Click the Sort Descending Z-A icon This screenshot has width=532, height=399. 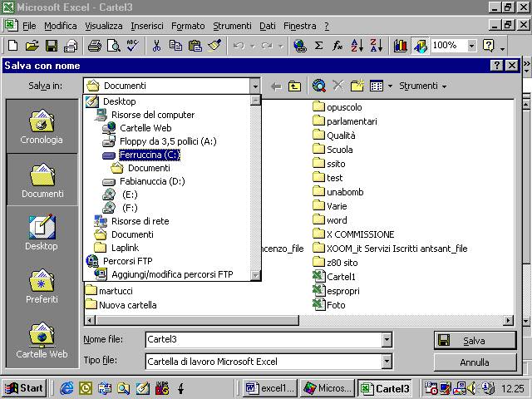pyautogui.click(x=377, y=45)
